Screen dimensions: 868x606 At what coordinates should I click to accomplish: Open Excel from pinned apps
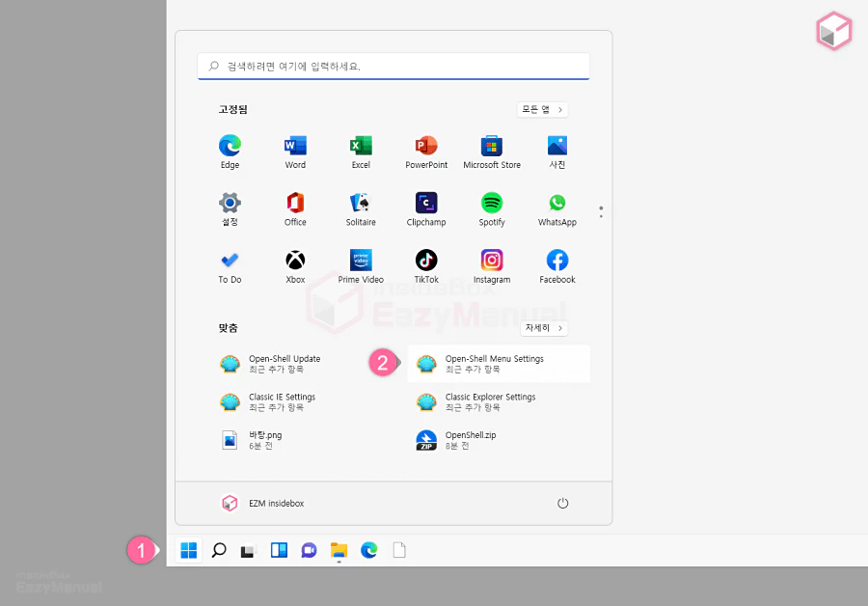click(x=361, y=151)
